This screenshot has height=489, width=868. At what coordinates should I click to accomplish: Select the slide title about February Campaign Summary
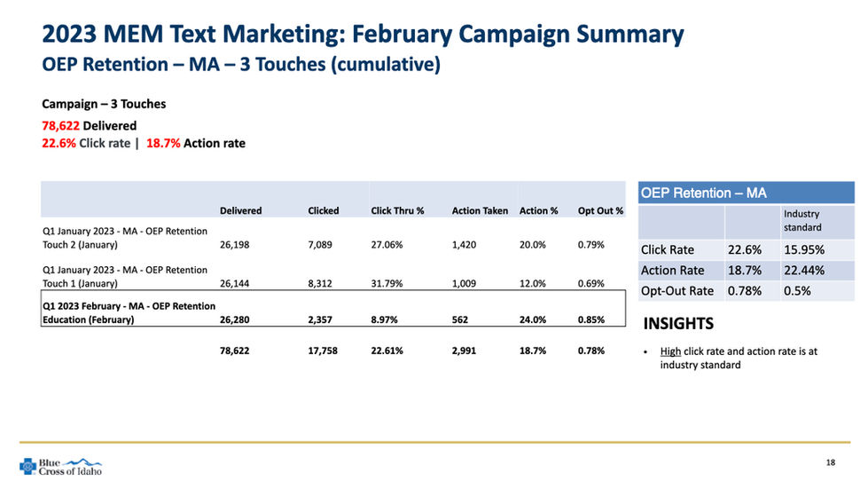(363, 35)
